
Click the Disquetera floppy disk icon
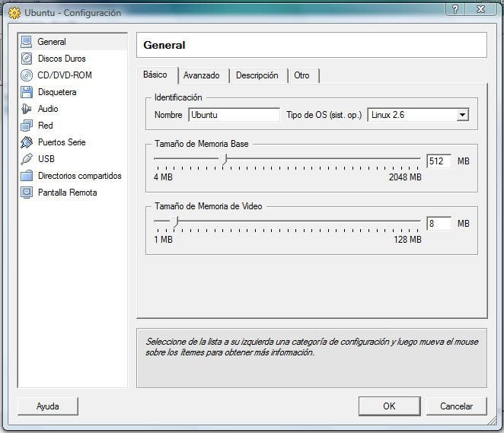tap(27, 92)
